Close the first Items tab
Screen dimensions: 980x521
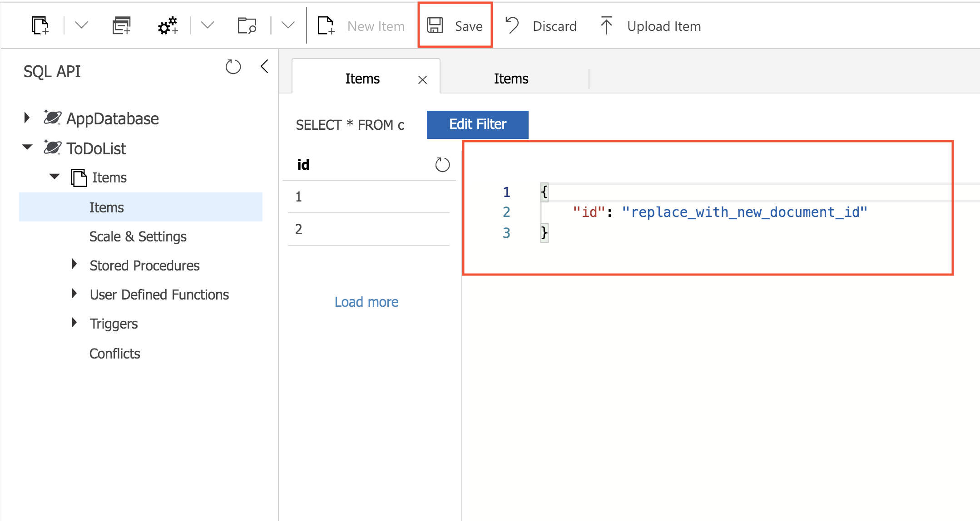(x=422, y=80)
